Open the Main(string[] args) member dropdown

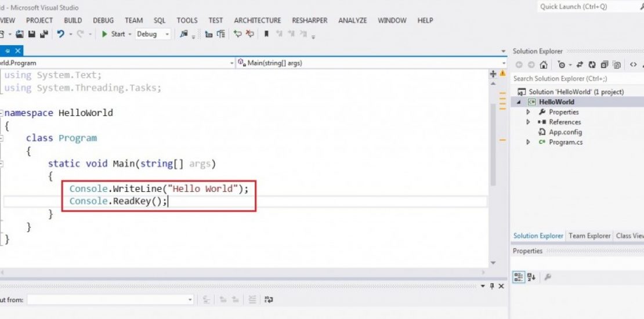pos(503,63)
